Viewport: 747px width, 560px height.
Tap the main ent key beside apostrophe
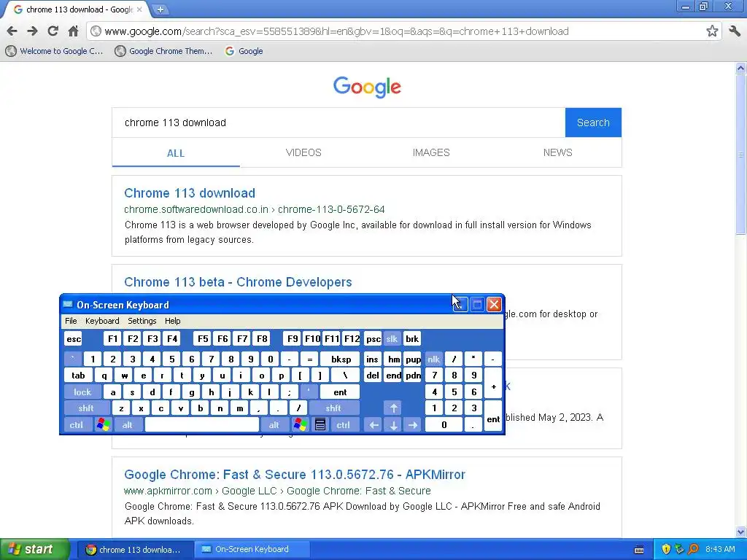tap(340, 392)
